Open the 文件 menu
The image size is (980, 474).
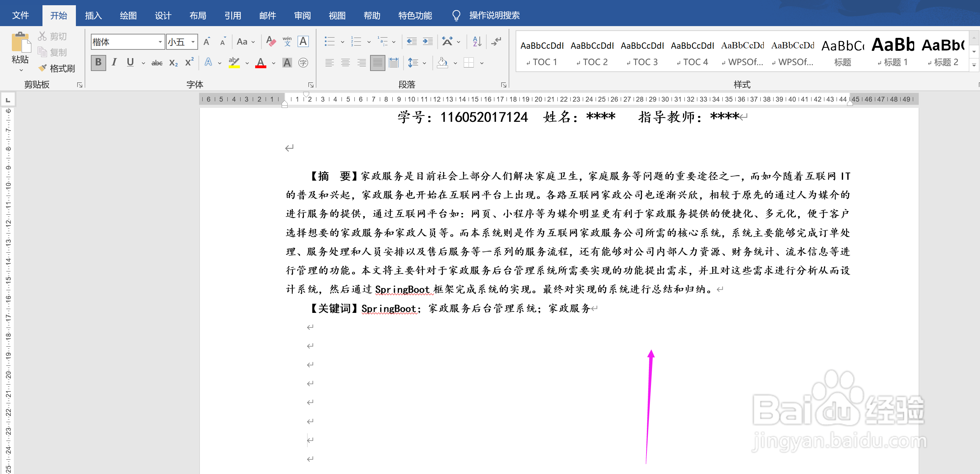coord(21,15)
